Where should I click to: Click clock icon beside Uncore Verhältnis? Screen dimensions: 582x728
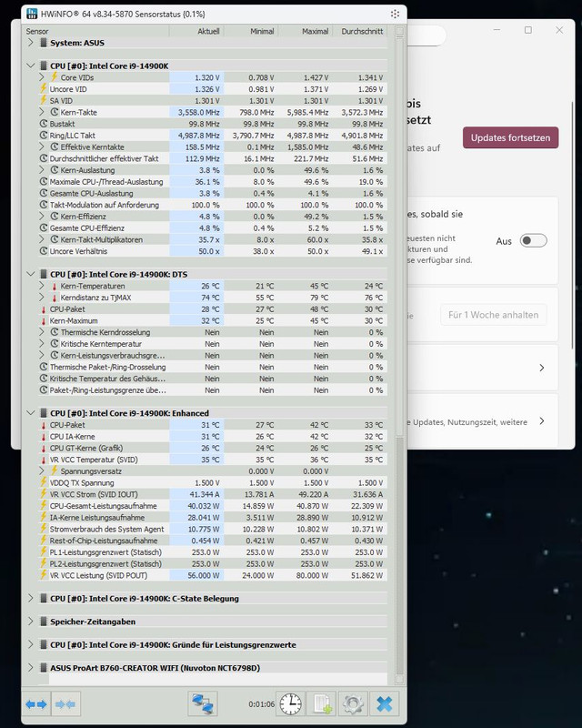point(44,251)
